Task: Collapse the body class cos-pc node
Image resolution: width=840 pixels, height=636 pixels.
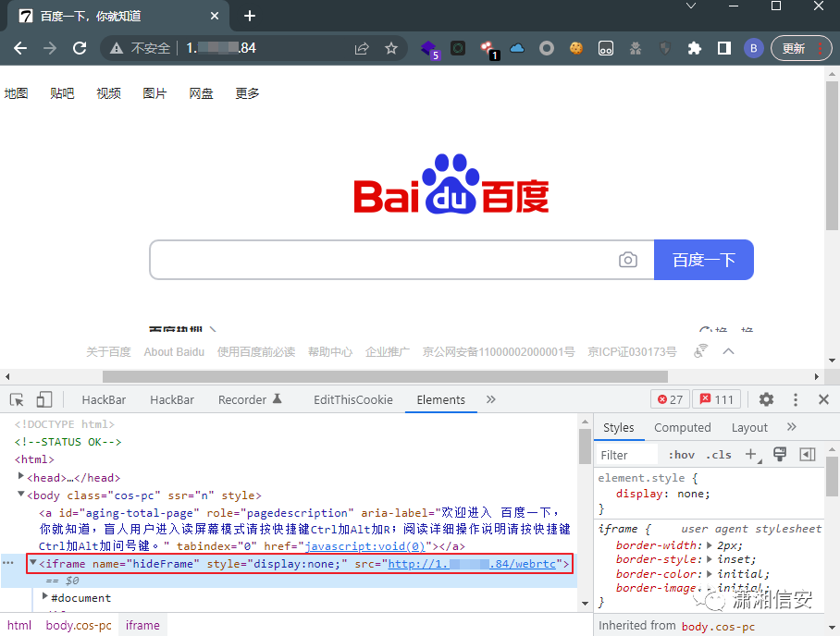Action: [x=21, y=495]
